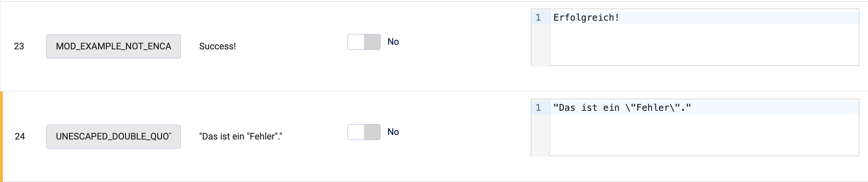Click the UNESCAPED_DOUBLE_QUOT key field
Image resolution: width=868 pixels, height=182 pixels.
pos(113,137)
